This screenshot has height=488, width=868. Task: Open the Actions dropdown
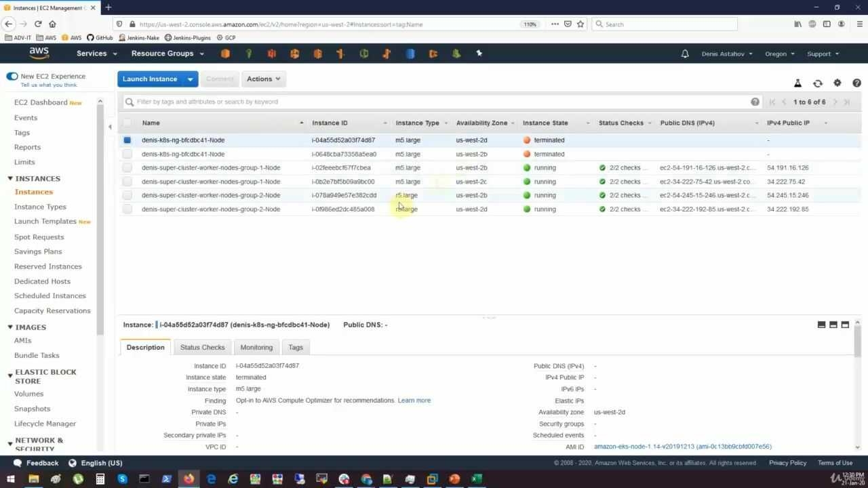pos(264,79)
